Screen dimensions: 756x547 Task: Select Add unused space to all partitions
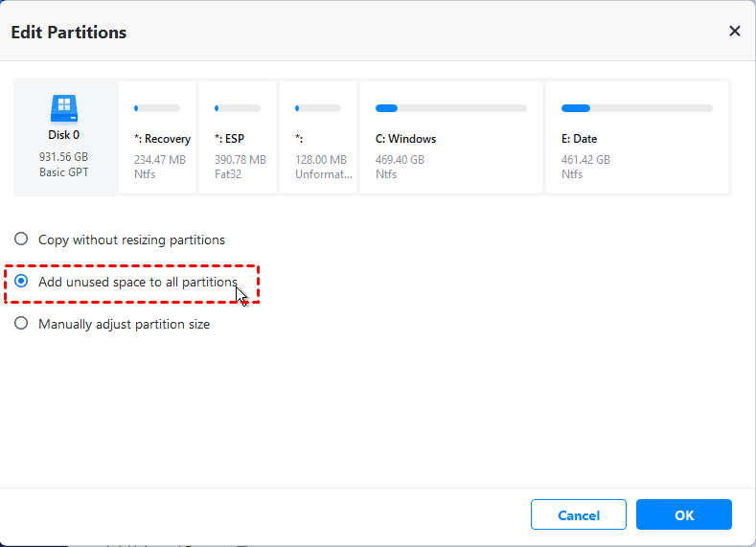[21, 282]
